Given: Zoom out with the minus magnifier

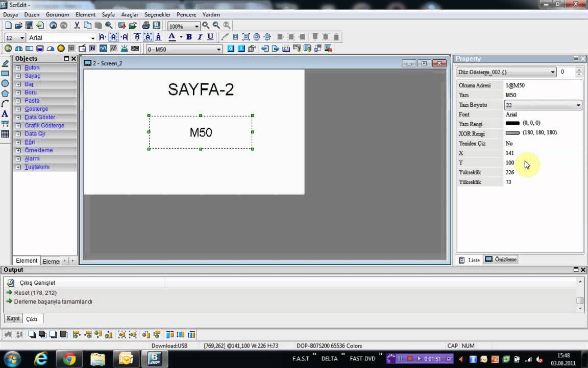Looking at the screenshot, I should 216,26.
